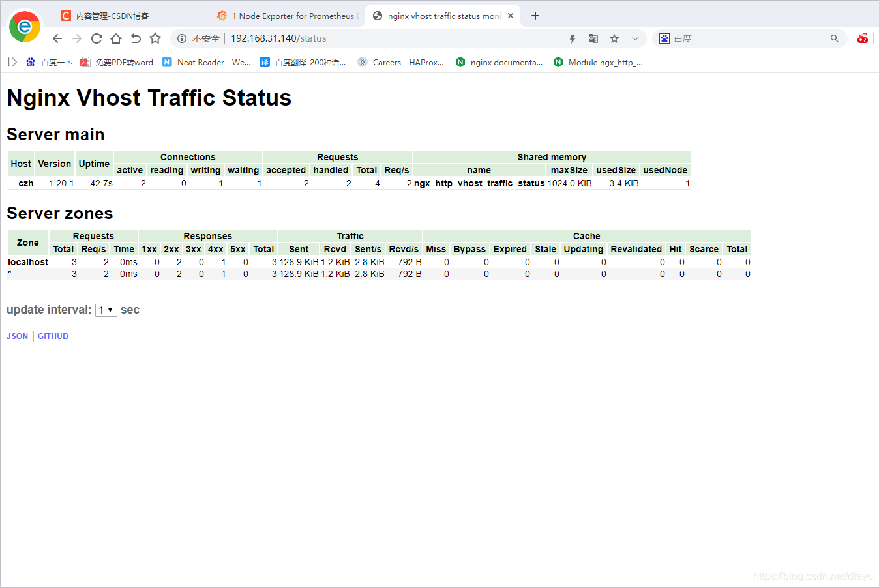Click the browser back arrow
879x588 pixels.
coord(57,38)
